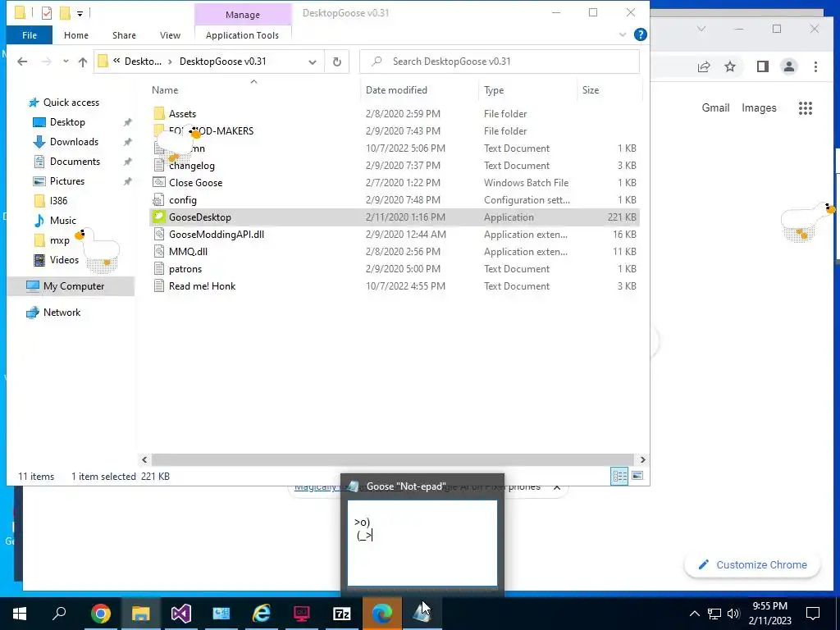The image size is (840, 630).
Task: Open Chrome three-dot menu
Action: 815,66
